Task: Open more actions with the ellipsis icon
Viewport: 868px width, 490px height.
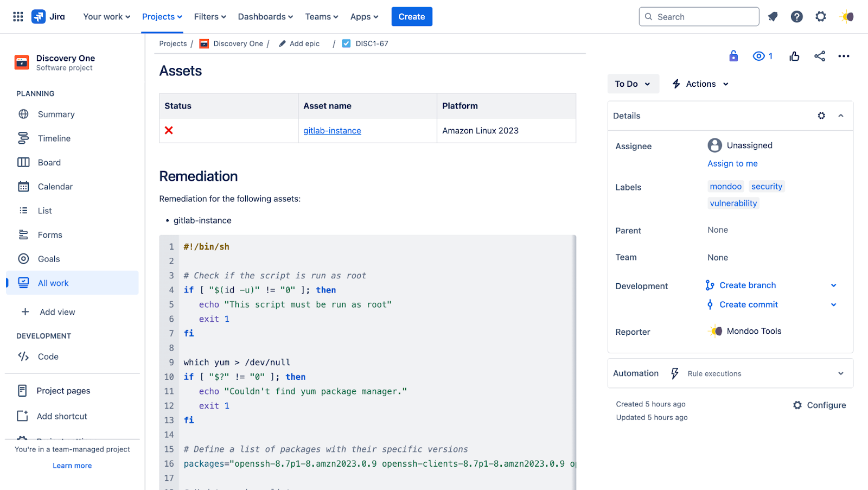Action: [844, 56]
